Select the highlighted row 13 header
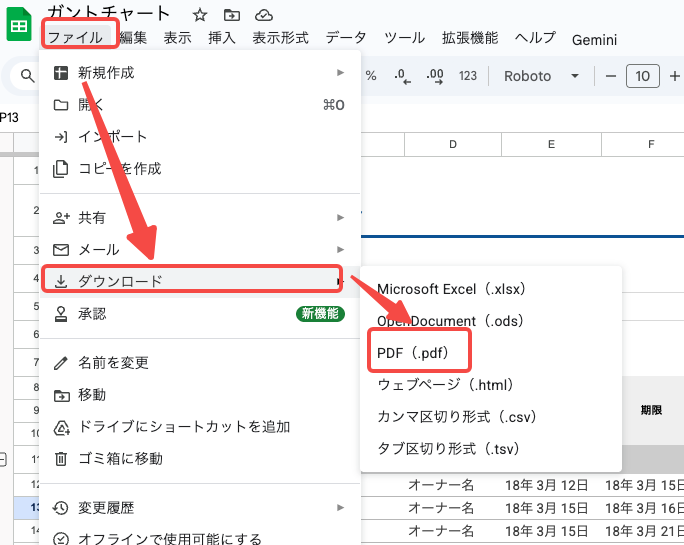 coord(27,507)
